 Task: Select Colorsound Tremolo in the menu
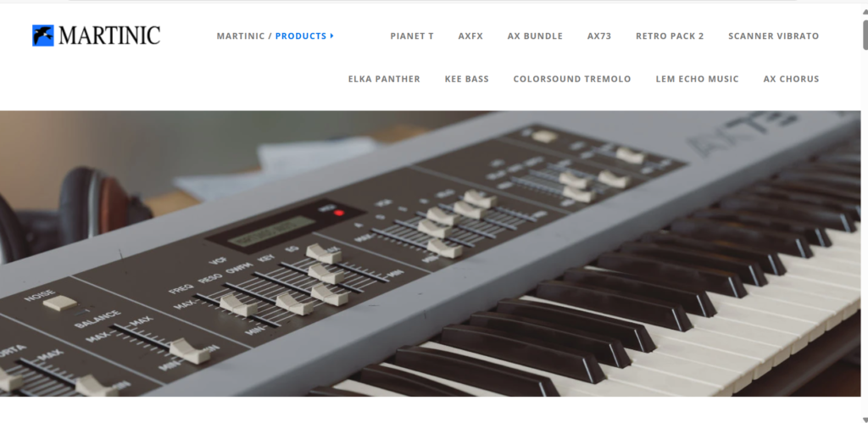(572, 79)
